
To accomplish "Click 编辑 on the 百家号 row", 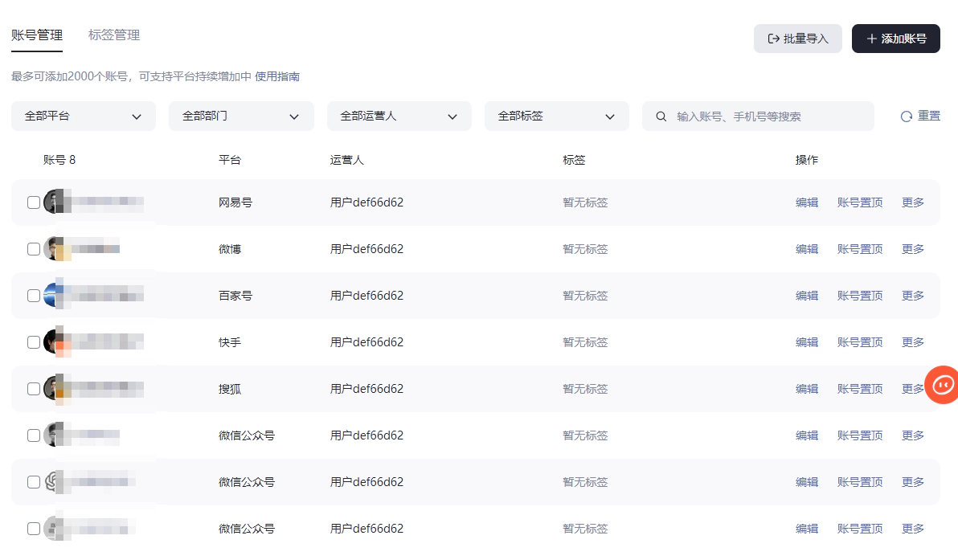I will click(x=807, y=296).
